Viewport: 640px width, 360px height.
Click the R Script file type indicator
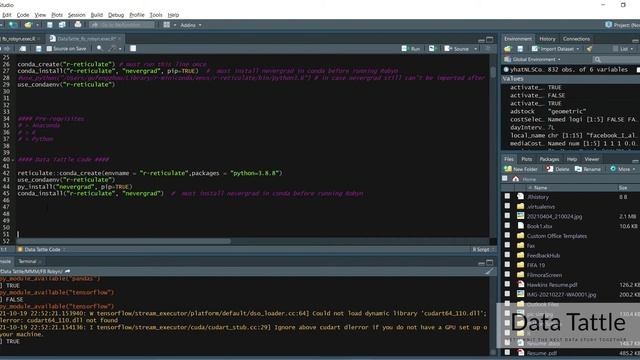(x=483, y=249)
